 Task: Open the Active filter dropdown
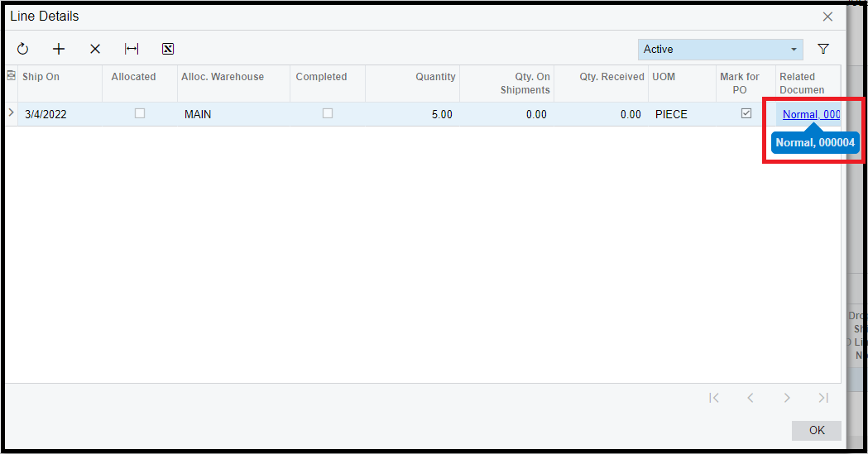[x=720, y=50]
